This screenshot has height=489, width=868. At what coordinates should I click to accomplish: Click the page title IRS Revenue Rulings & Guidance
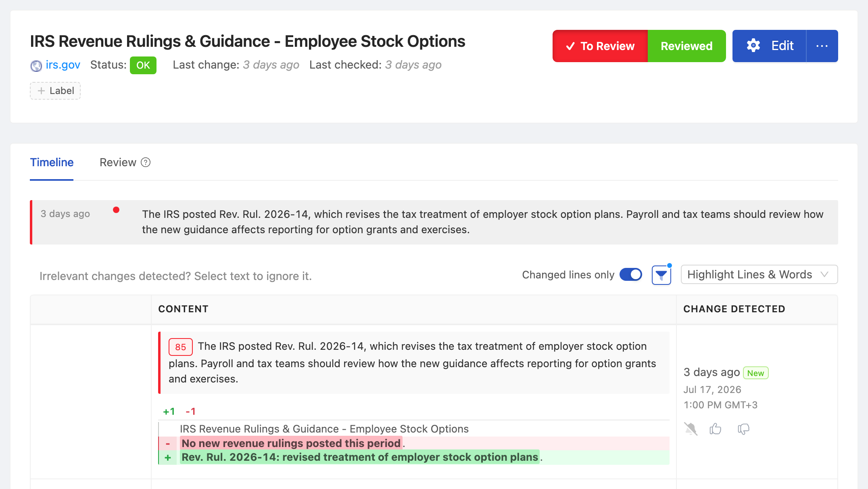pyautogui.click(x=248, y=41)
